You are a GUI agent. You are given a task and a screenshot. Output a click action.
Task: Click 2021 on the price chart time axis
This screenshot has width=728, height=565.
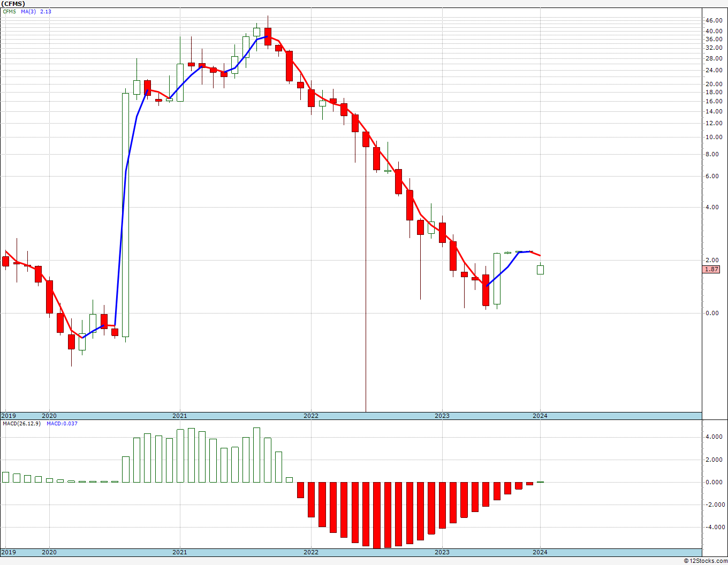(180, 416)
